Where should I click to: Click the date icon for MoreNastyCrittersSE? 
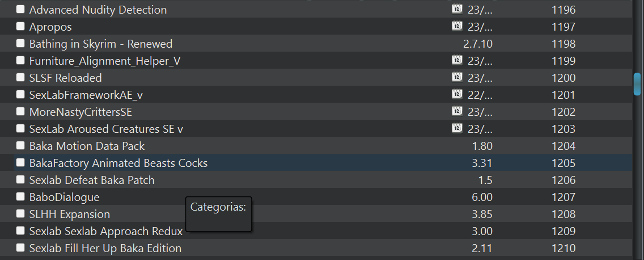point(457,111)
